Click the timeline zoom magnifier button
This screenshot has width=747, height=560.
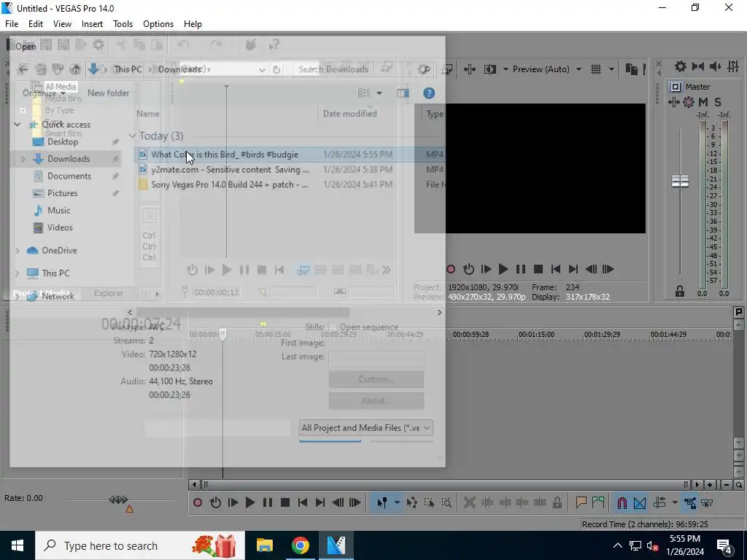738,485
